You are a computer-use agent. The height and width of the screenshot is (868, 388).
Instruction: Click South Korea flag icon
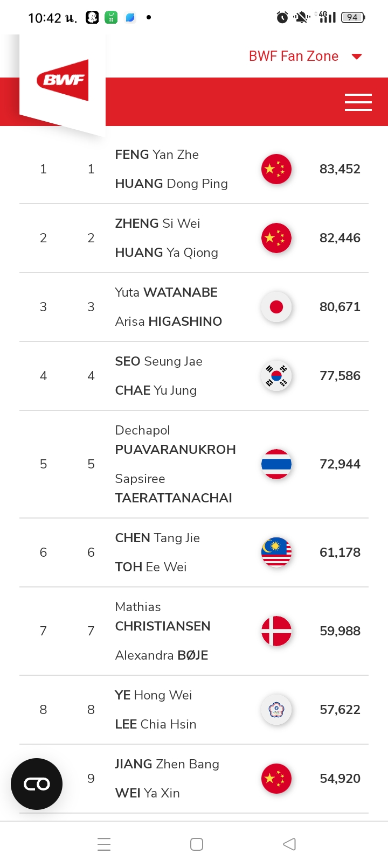[276, 376]
